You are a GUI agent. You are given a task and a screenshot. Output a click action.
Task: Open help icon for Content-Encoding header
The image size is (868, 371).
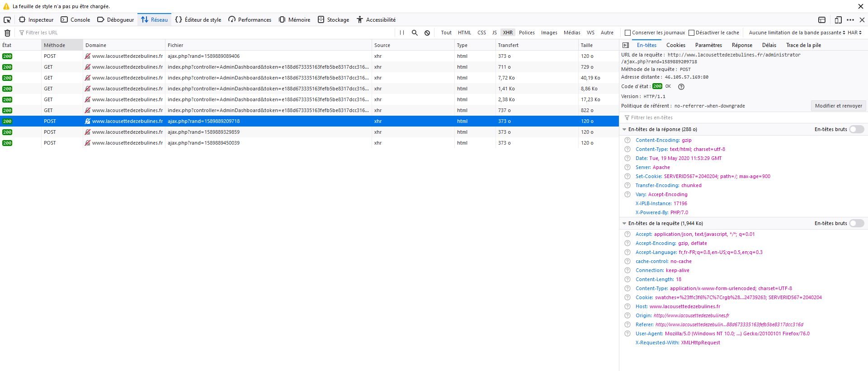pos(627,140)
